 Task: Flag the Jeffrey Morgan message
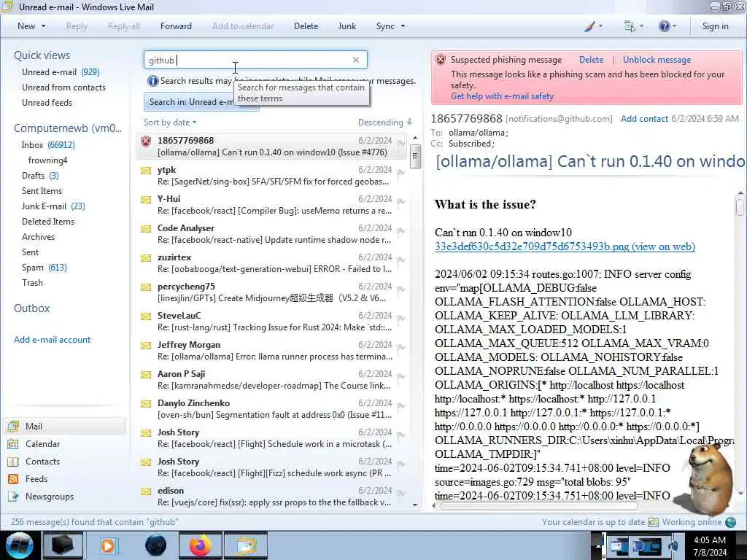pos(401,348)
